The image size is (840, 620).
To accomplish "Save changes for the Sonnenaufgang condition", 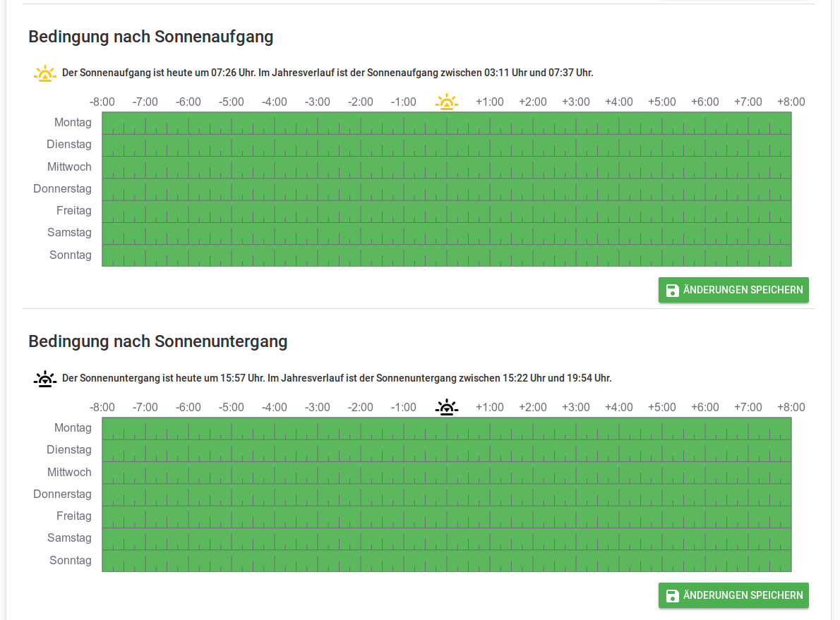I will [733, 290].
